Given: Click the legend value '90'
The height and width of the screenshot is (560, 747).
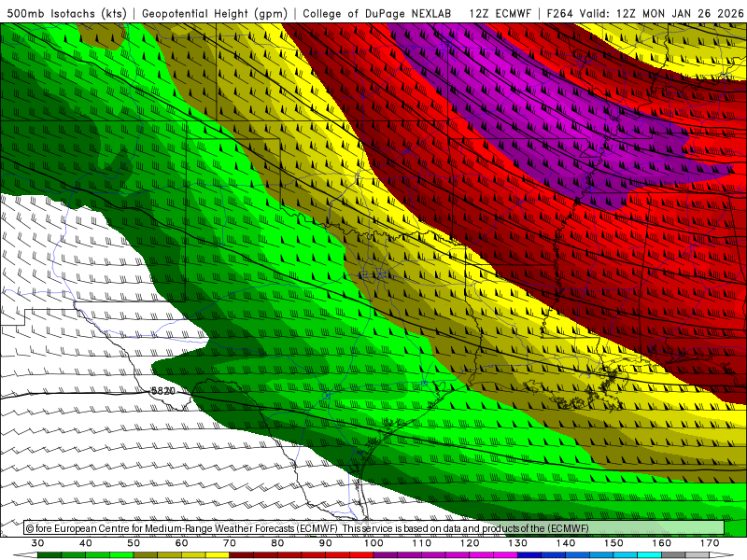Looking at the screenshot, I should point(326,543).
